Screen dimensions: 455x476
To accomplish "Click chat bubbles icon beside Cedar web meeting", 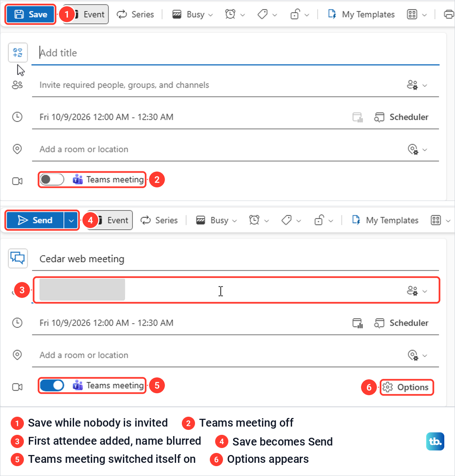I will tap(18, 258).
